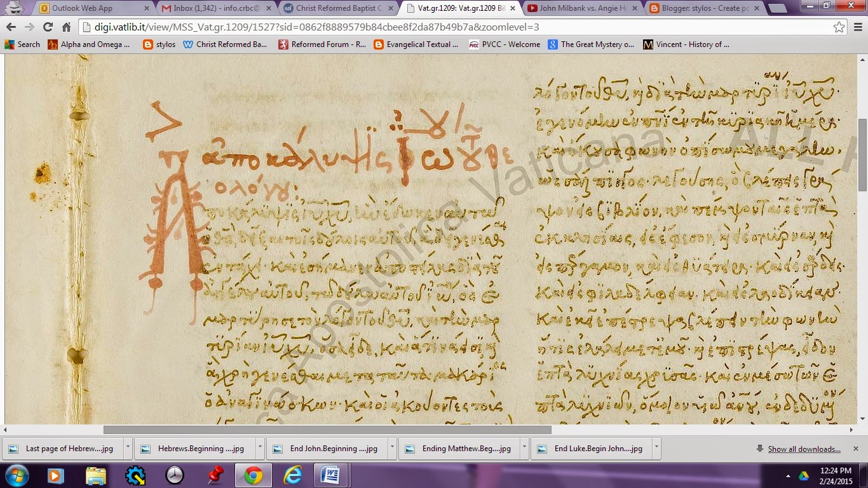
Task: Open dropdown for Ending Matthew download
Action: (524, 449)
